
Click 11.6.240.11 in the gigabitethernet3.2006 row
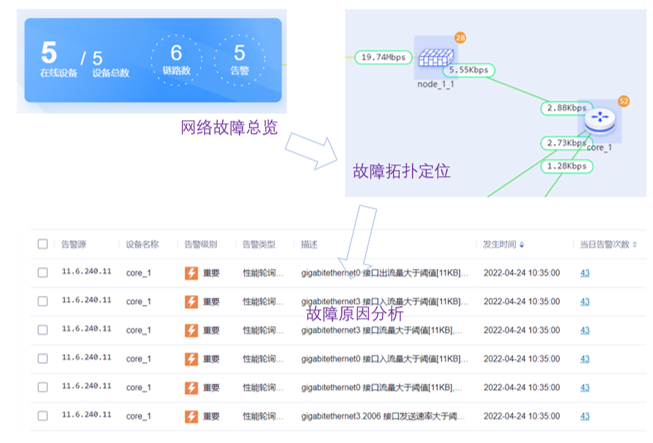[87, 415]
